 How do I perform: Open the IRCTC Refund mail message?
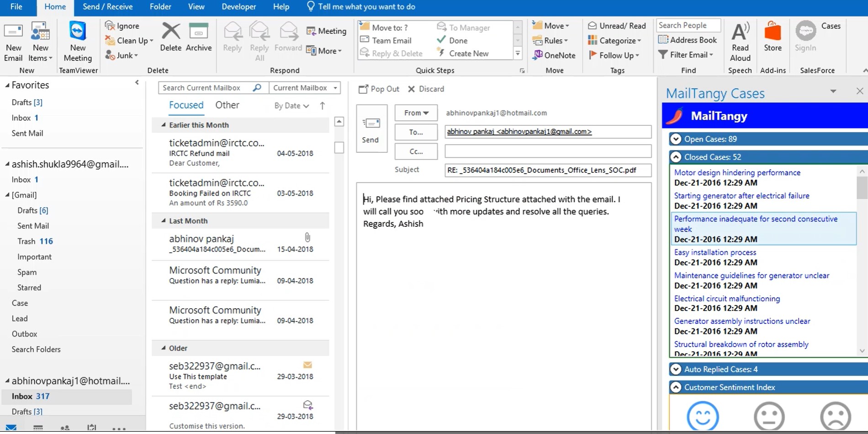click(x=240, y=153)
